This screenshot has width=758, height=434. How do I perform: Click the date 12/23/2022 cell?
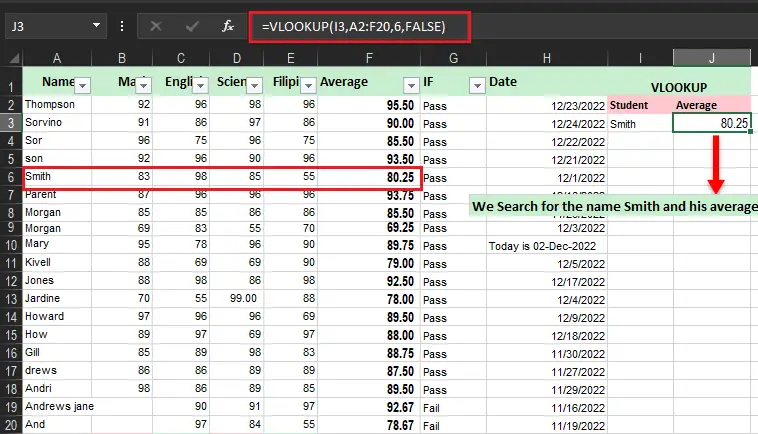547,105
